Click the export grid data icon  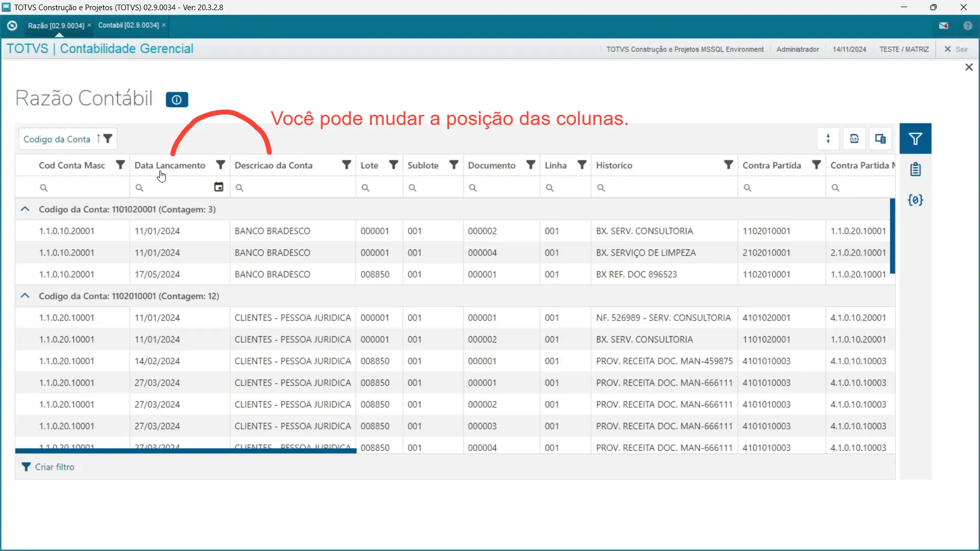854,139
